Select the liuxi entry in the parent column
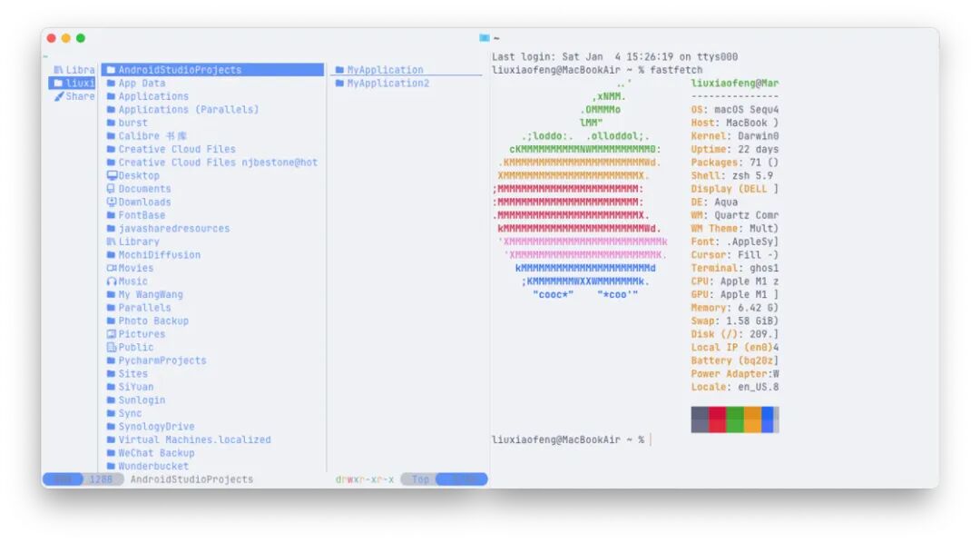The height and width of the screenshot is (543, 980). [73, 84]
